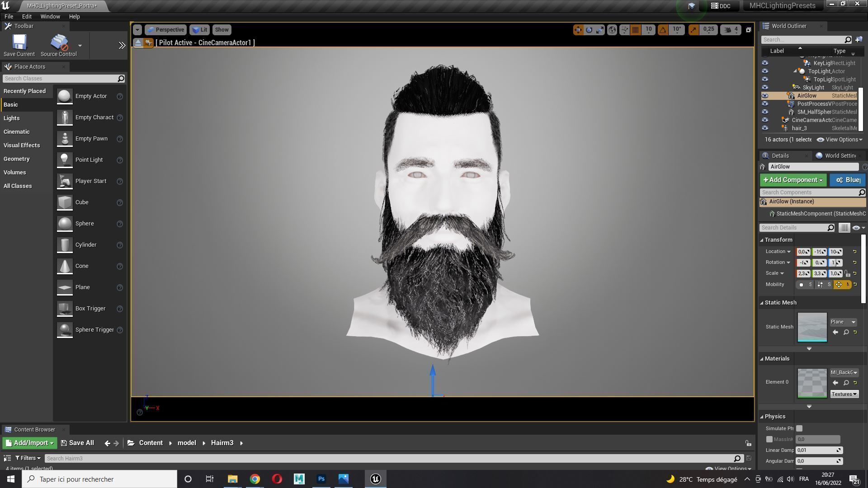Select the scale gizmo mode in the viewport

[600, 30]
